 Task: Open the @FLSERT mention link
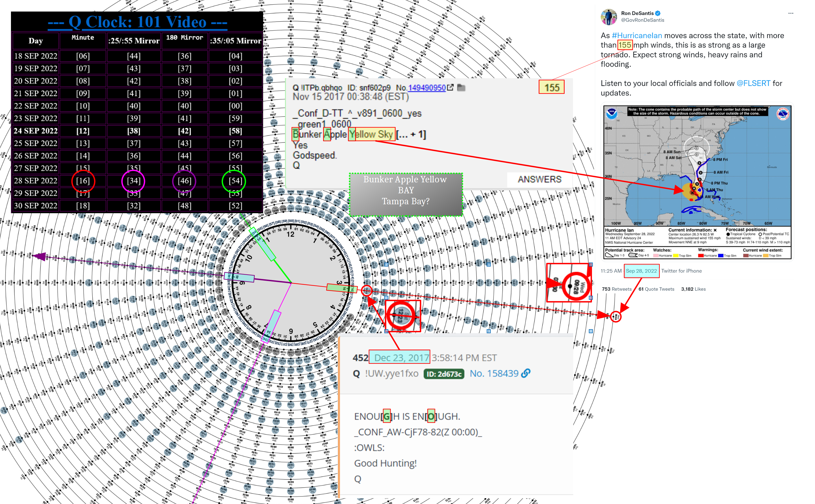pos(753,83)
